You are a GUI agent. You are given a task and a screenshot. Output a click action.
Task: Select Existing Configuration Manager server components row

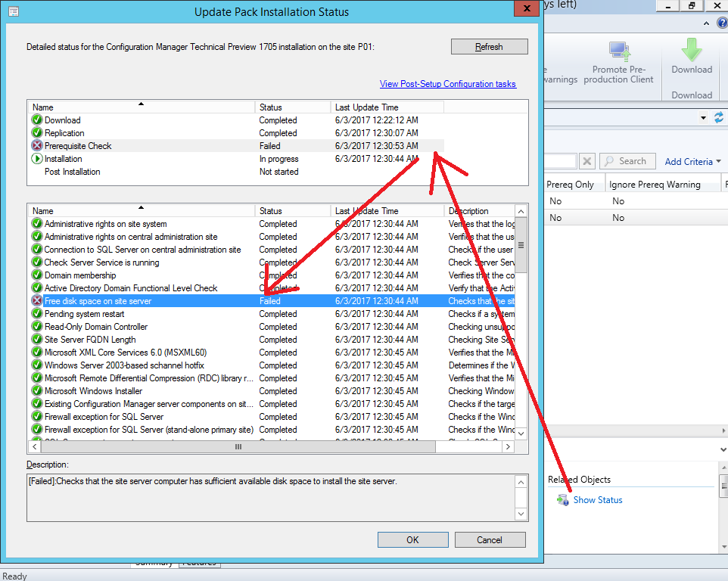pos(271,404)
